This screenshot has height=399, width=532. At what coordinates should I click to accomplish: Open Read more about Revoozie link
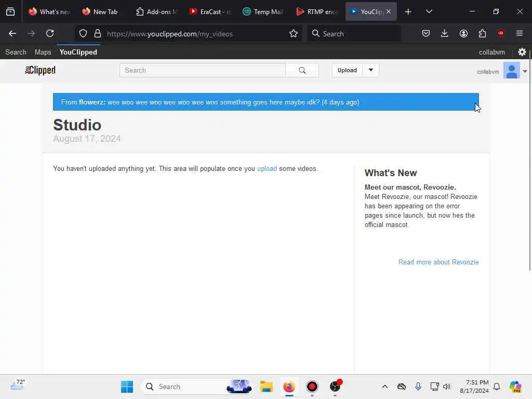click(438, 262)
